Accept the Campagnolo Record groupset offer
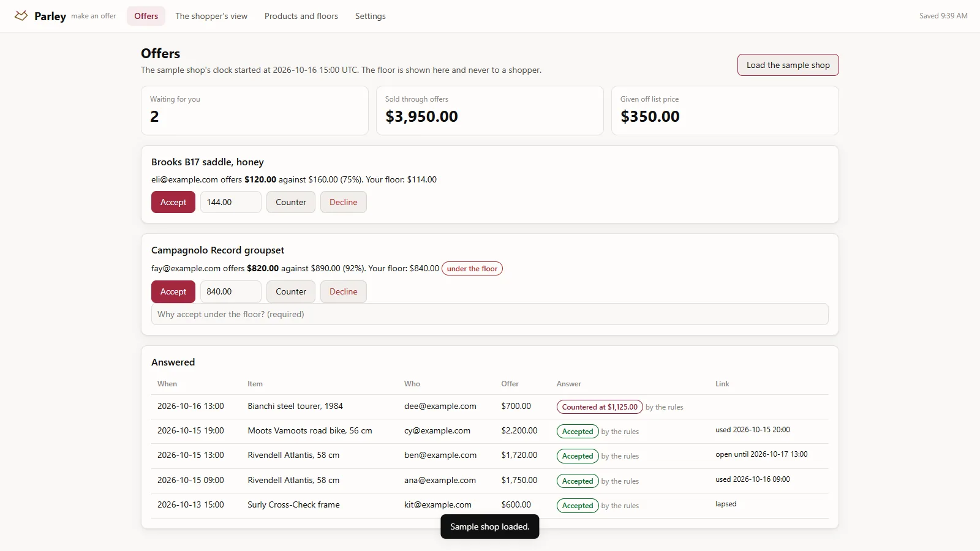 [173, 291]
